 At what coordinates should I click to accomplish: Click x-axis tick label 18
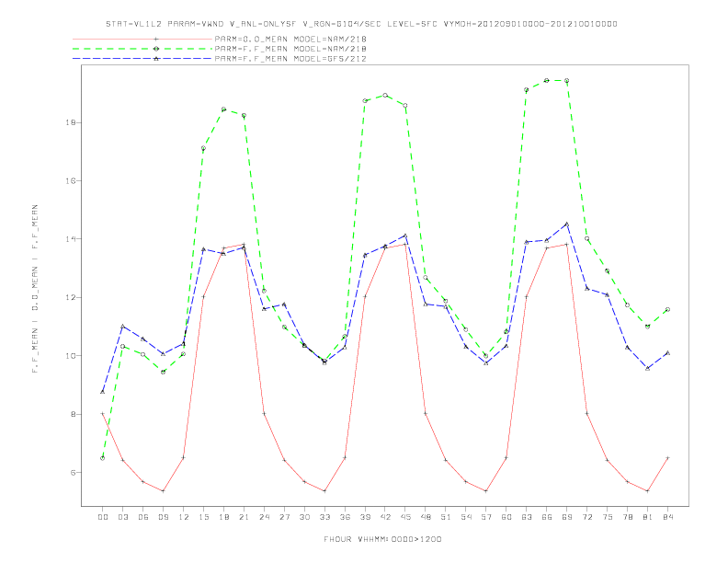pyautogui.click(x=223, y=517)
